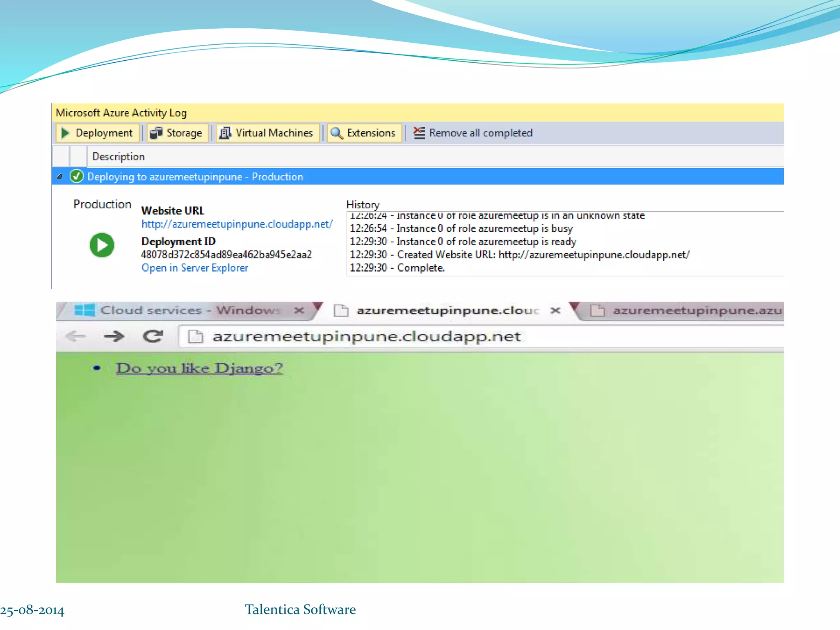This screenshot has width=840, height=630.
Task: Toggle the Storage filter button
Action: 178,133
